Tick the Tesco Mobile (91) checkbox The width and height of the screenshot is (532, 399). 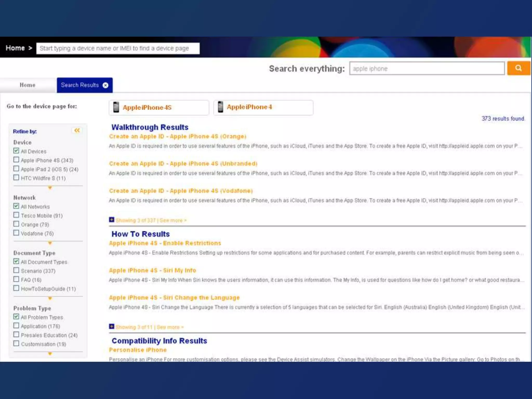click(16, 215)
